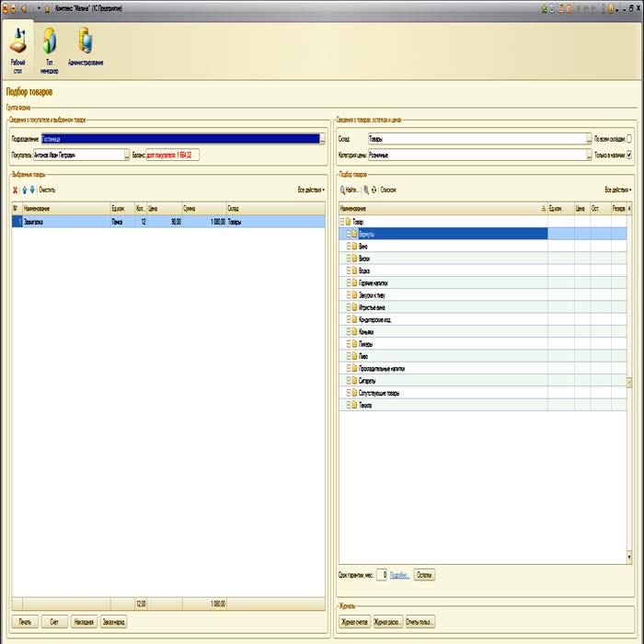Click the goods list vertical scrollbar
Image resolution: width=644 pixels, height=644 pixels.
click(x=629, y=382)
